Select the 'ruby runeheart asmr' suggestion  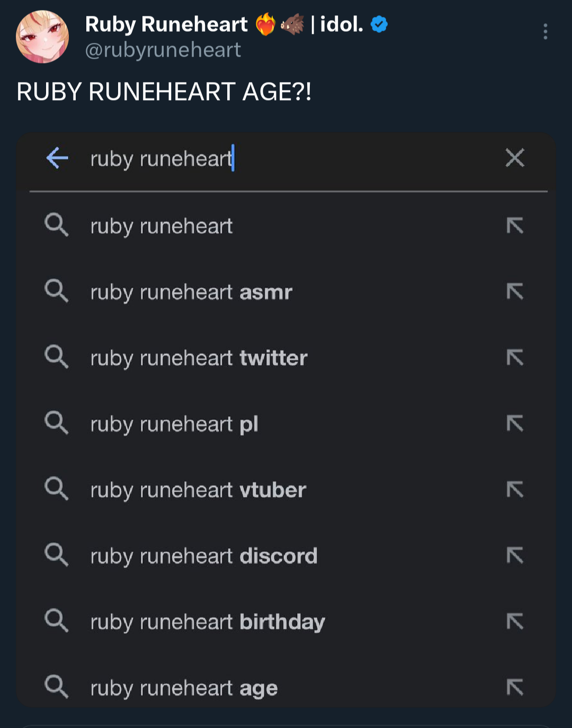click(x=191, y=292)
